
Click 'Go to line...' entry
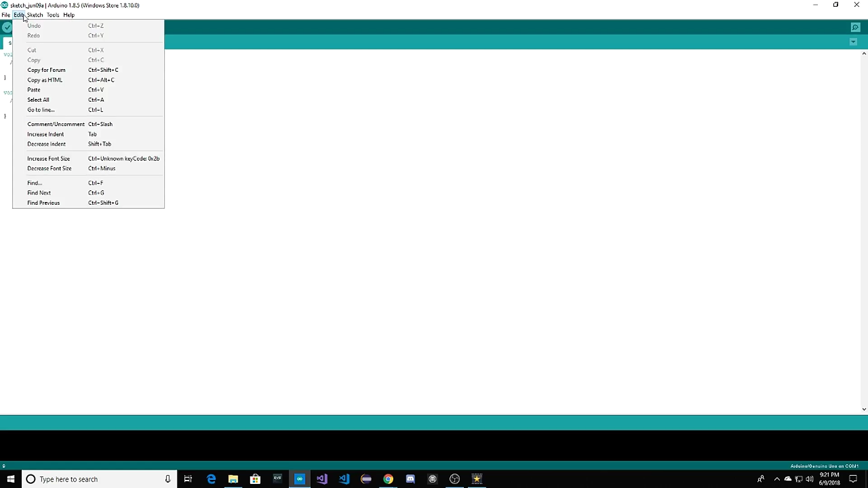click(x=41, y=110)
